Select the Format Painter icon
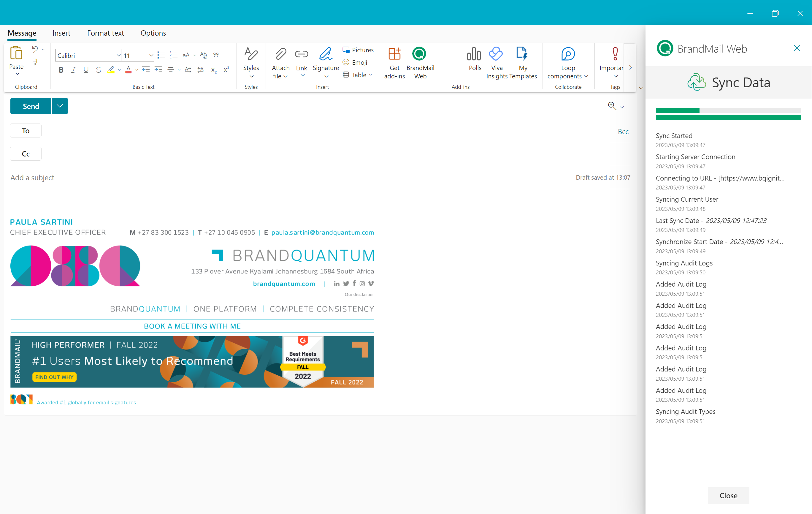812x514 pixels. tap(35, 62)
